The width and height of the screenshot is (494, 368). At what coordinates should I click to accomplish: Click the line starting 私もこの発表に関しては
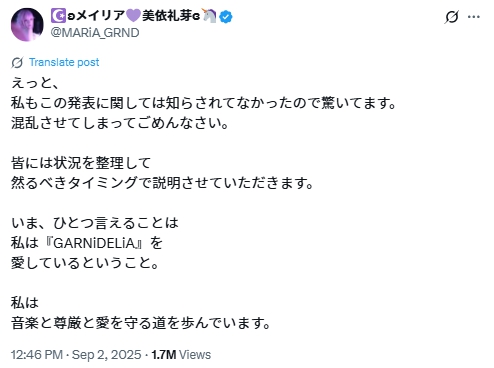[x=203, y=103]
